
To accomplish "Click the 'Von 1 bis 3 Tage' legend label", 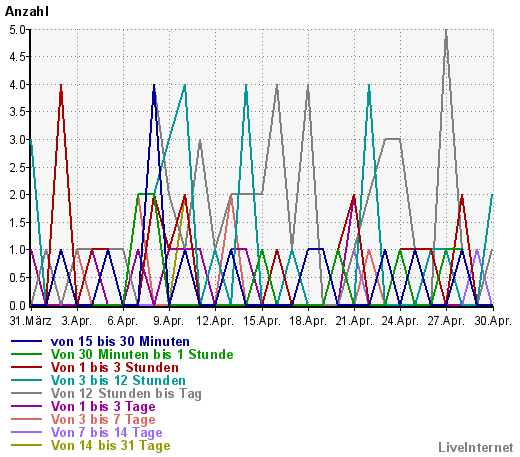I will tap(103, 406).
